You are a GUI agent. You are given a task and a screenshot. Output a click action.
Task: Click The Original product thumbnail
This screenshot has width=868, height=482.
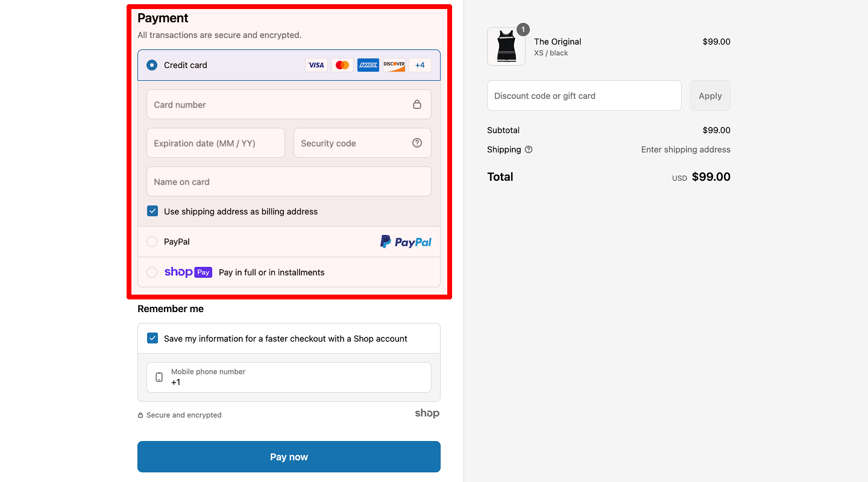506,46
